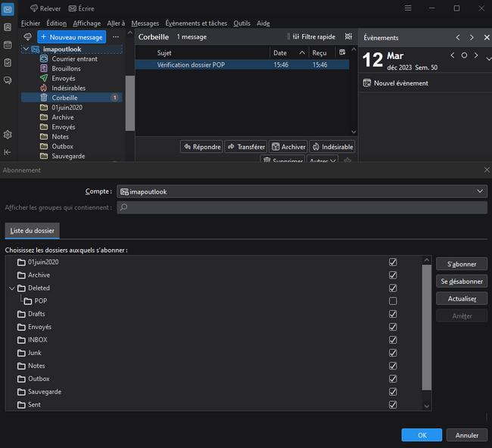The height and width of the screenshot is (448, 492).
Task: Uncheck the Junk folder subscription checkbox
Action: (x=392, y=353)
